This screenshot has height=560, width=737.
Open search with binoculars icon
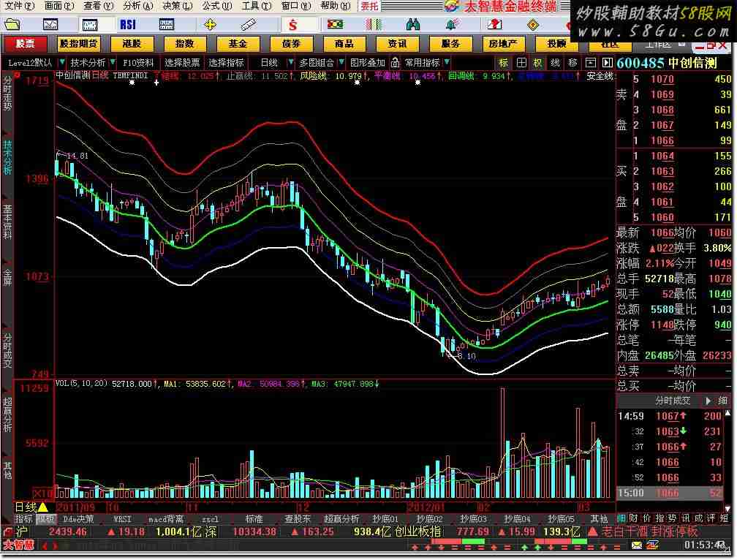[412, 24]
